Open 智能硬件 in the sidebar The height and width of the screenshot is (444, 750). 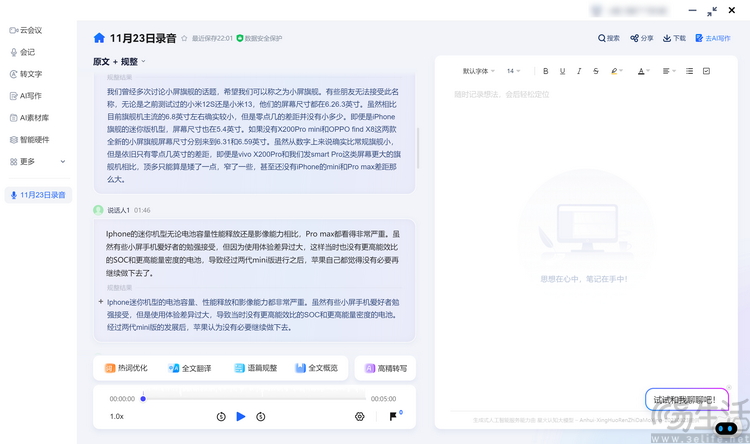point(30,140)
